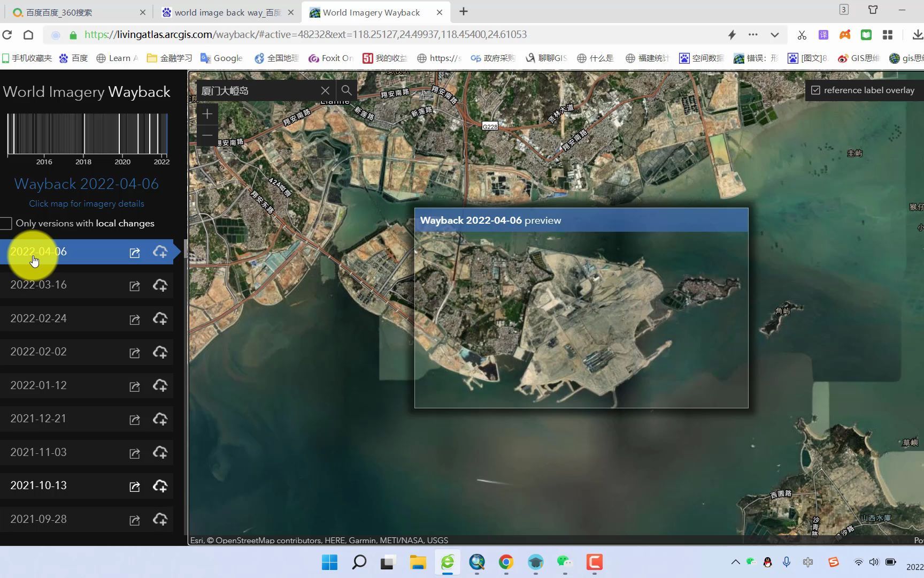Open the Windows Start menu

tap(330, 562)
